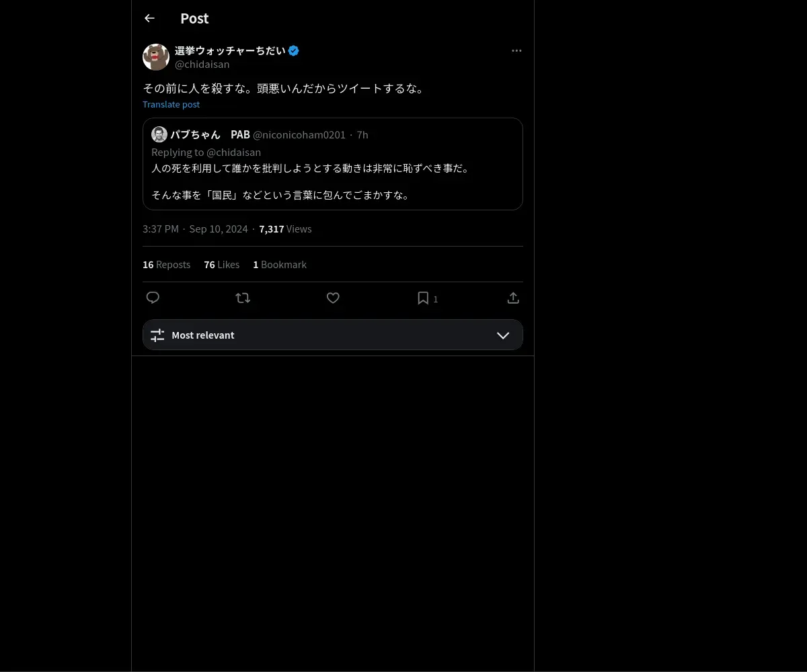Open the post timestamp Sep 10, 2024
The image size is (807, 672).
click(219, 229)
